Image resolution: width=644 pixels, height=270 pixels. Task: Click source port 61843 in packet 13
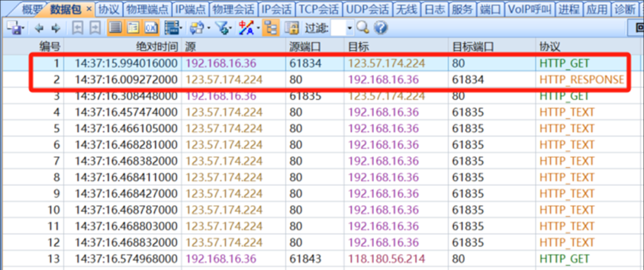(305, 259)
